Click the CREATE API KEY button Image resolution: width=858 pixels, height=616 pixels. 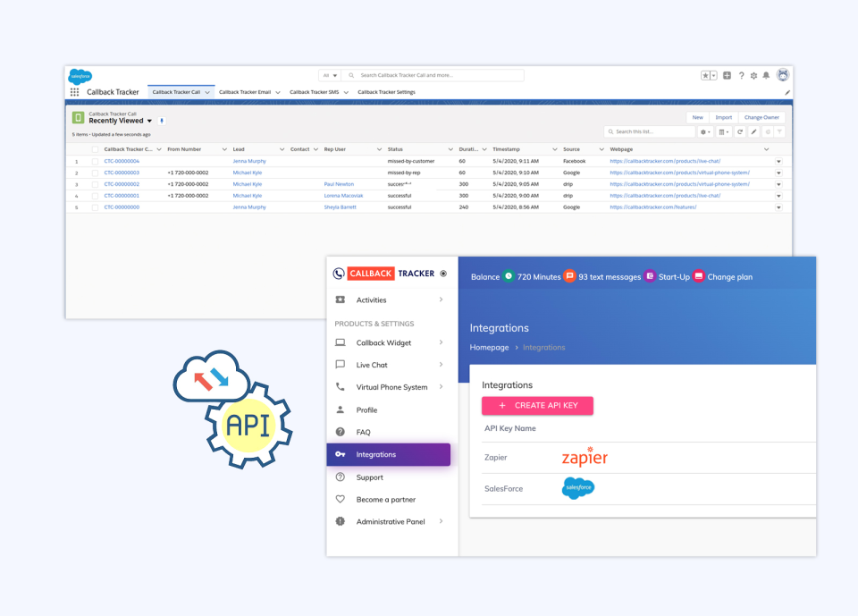click(x=537, y=405)
